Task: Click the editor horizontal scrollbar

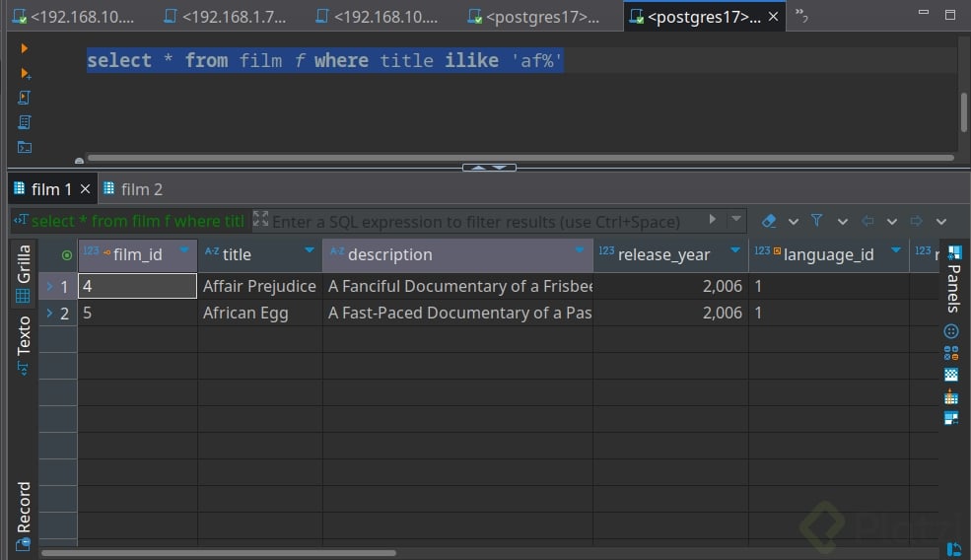Action: 520,158
